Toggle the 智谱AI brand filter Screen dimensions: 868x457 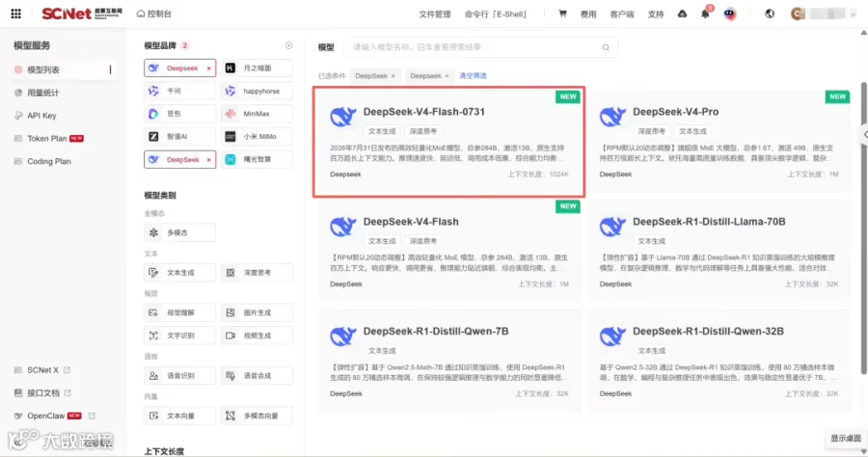[180, 136]
